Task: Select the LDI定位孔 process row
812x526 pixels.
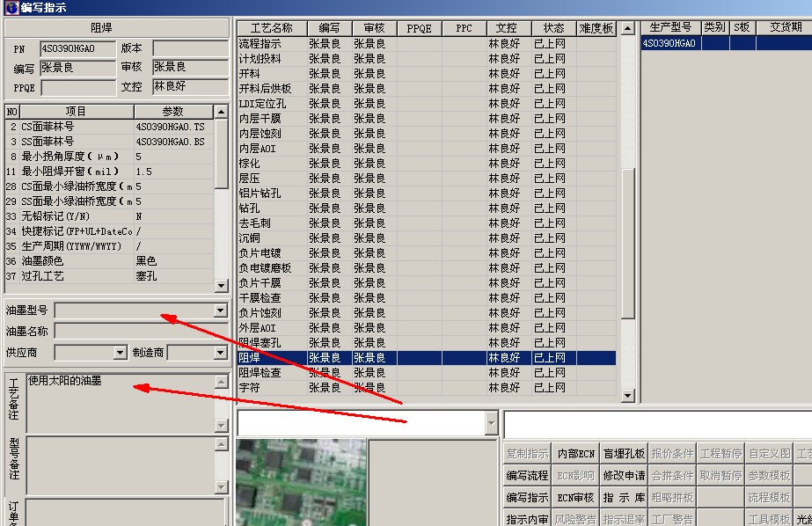Action: [x=427, y=104]
